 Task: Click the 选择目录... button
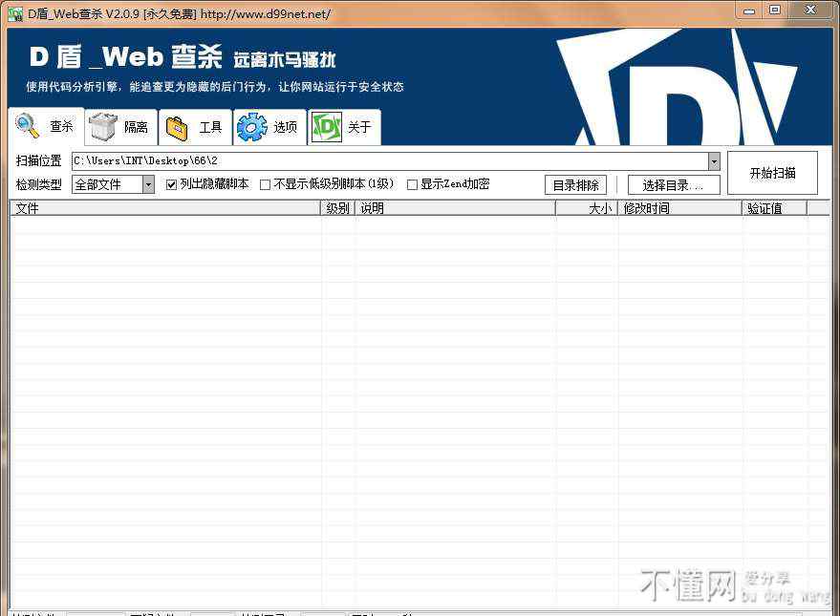coord(673,185)
